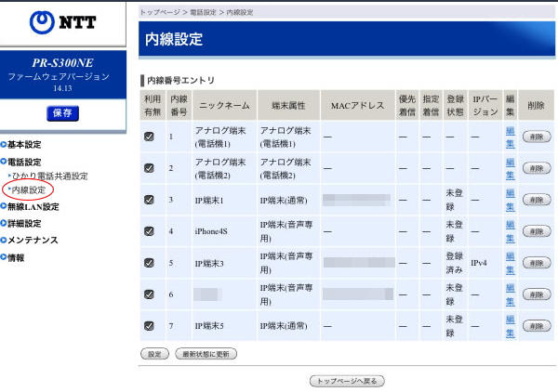
Task: Click the PR-S300NE model name
Action: (62, 63)
